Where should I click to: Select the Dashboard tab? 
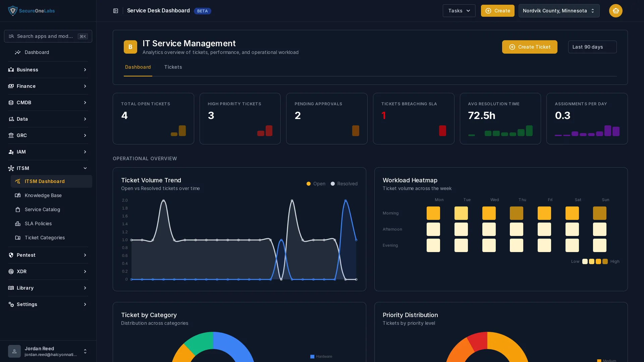click(x=138, y=67)
